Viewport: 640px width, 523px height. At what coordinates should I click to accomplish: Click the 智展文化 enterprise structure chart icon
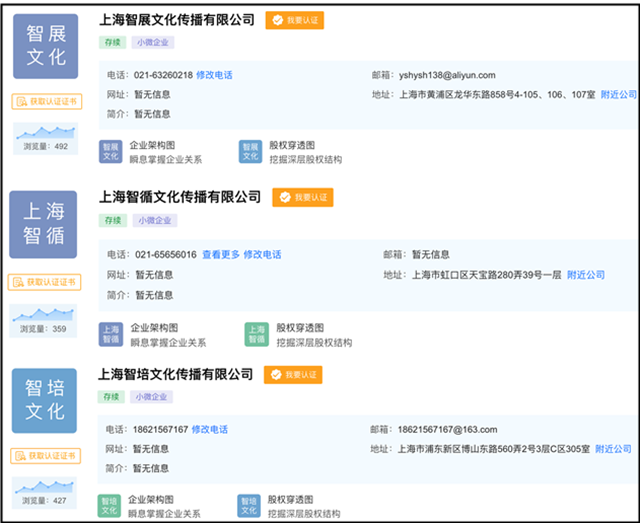pyautogui.click(x=110, y=151)
